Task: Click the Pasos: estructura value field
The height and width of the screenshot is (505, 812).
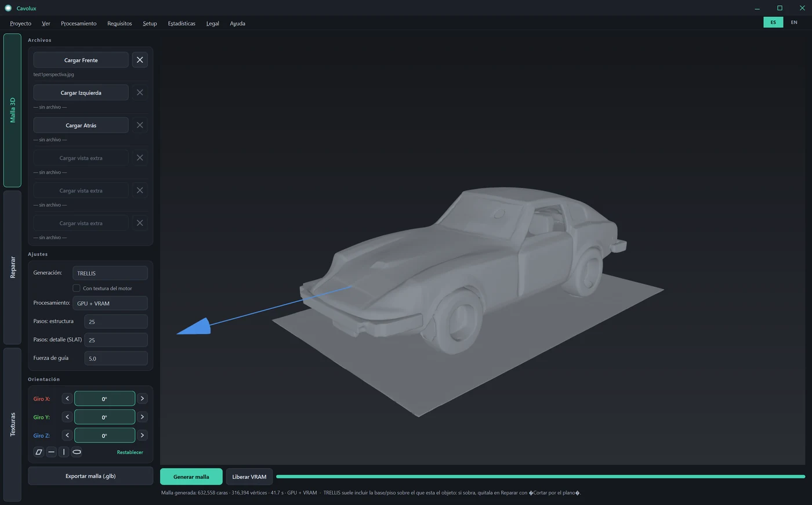Action: (x=116, y=322)
